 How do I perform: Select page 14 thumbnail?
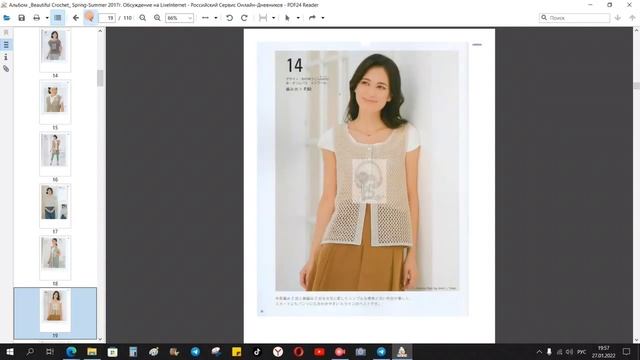[x=55, y=51]
